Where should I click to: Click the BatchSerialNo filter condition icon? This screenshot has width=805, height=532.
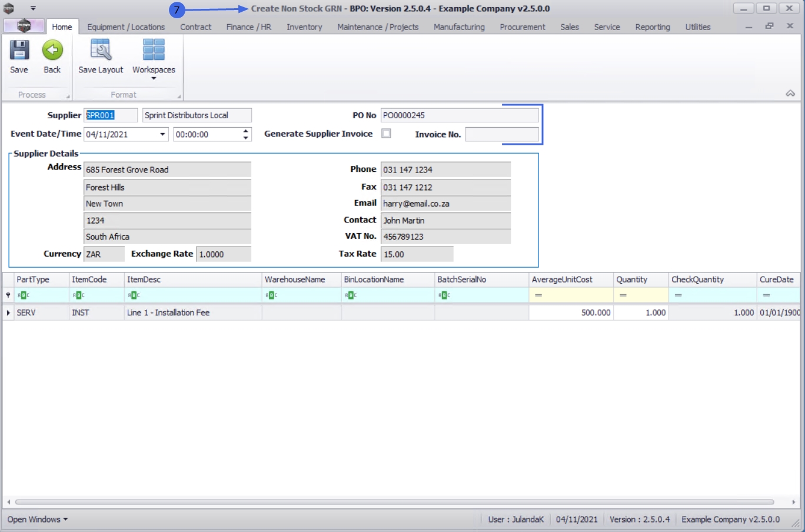(x=444, y=295)
